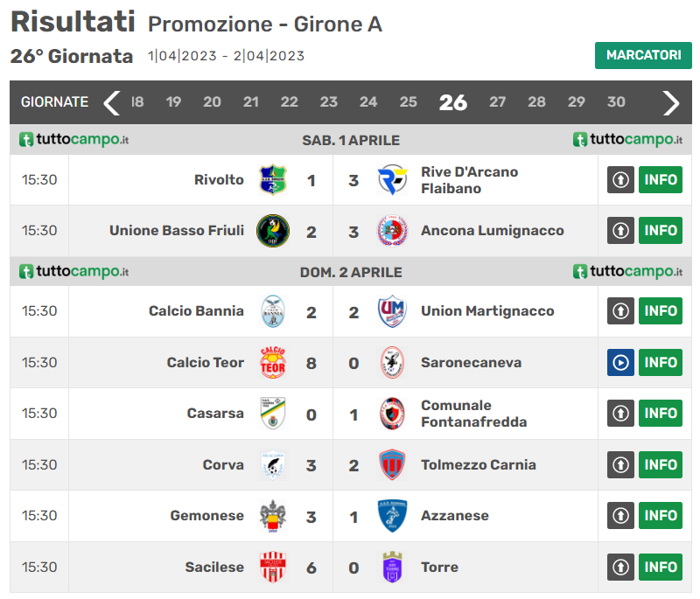Open the MARCATORI button
Screen dimensions: 700x599
point(643,55)
